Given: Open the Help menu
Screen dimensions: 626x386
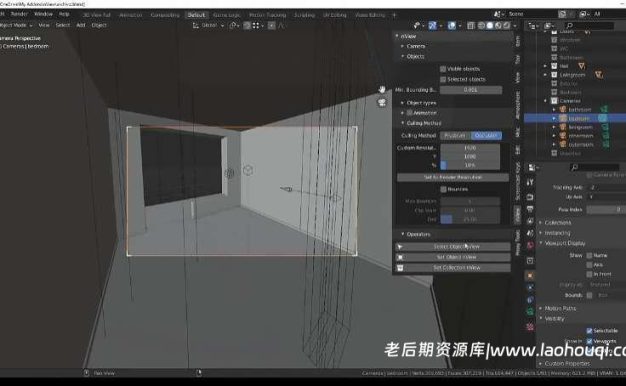Looking at the screenshot, I should (64, 14).
